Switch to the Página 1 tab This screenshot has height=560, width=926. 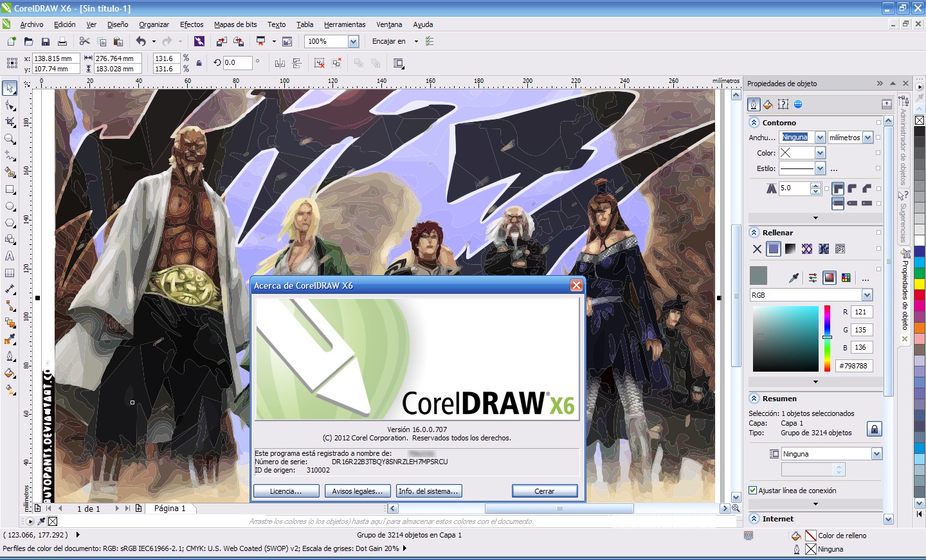pyautogui.click(x=170, y=508)
